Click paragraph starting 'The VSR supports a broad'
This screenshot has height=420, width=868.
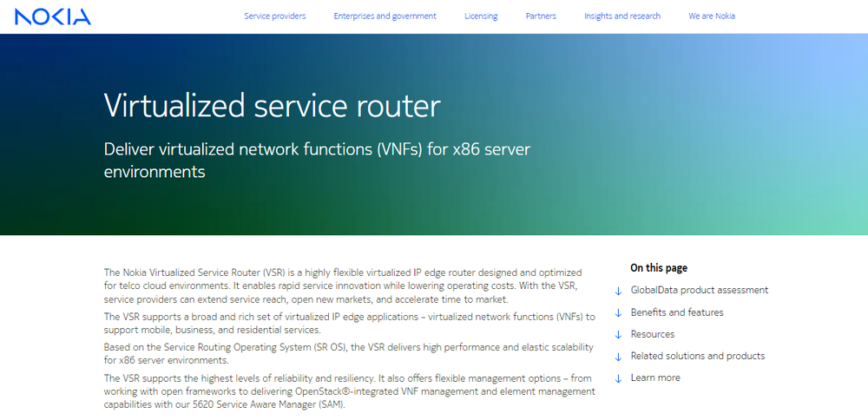tap(349, 323)
